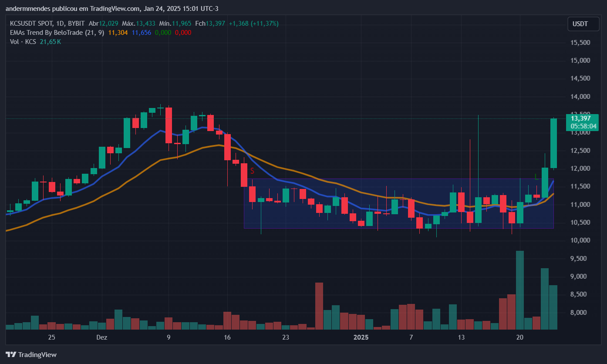The width and height of the screenshot is (607, 364).
Task: Click the tallest green volume bar
Action: point(519,290)
